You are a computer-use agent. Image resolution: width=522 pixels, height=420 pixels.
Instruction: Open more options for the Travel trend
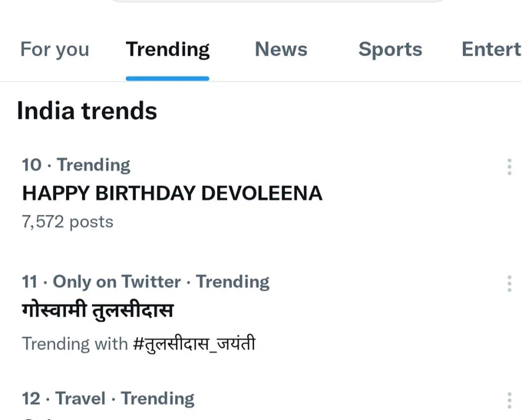[510, 400]
